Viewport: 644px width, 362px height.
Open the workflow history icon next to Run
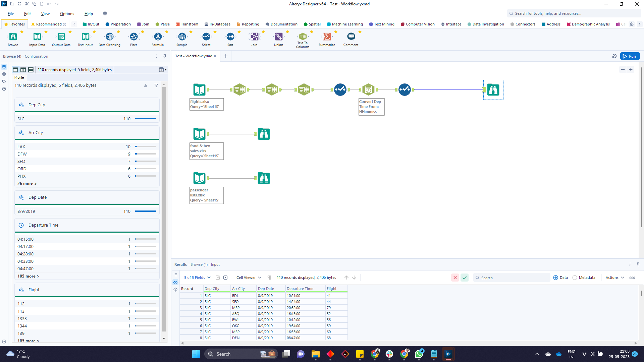click(x=614, y=56)
